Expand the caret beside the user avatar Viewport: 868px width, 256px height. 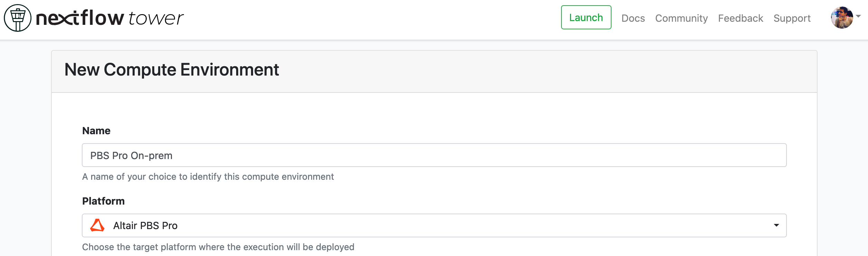(x=858, y=16)
